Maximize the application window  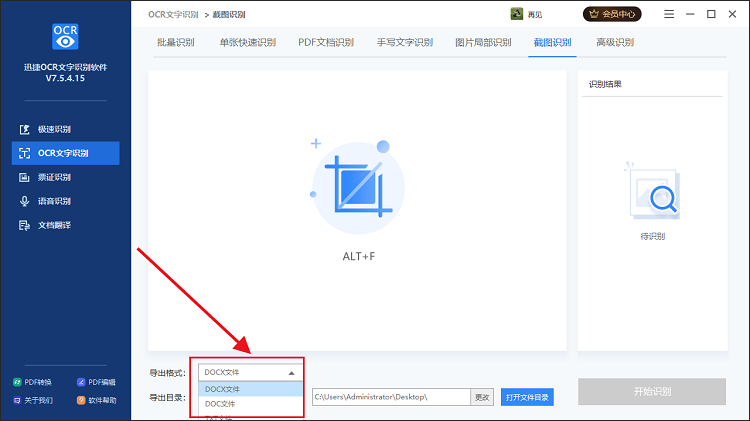tap(711, 14)
